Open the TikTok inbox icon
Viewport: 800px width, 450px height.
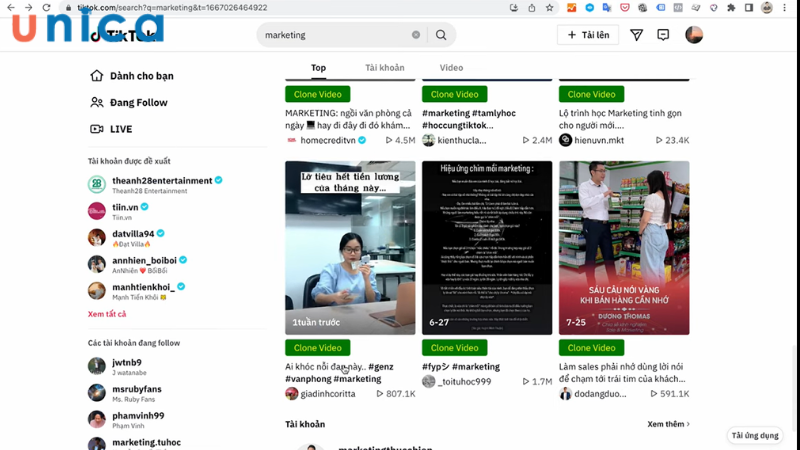[x=663, y=35]
